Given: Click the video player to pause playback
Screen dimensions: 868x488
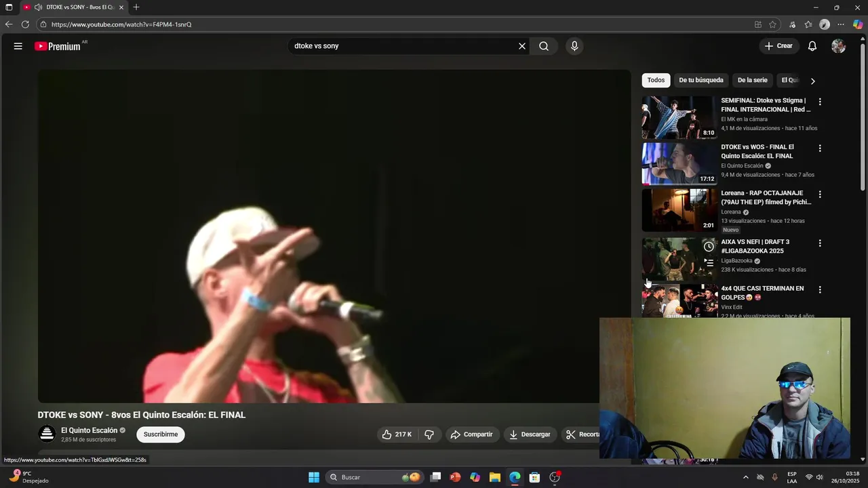Looking at the screenshot, I should [x=334, y=236].
